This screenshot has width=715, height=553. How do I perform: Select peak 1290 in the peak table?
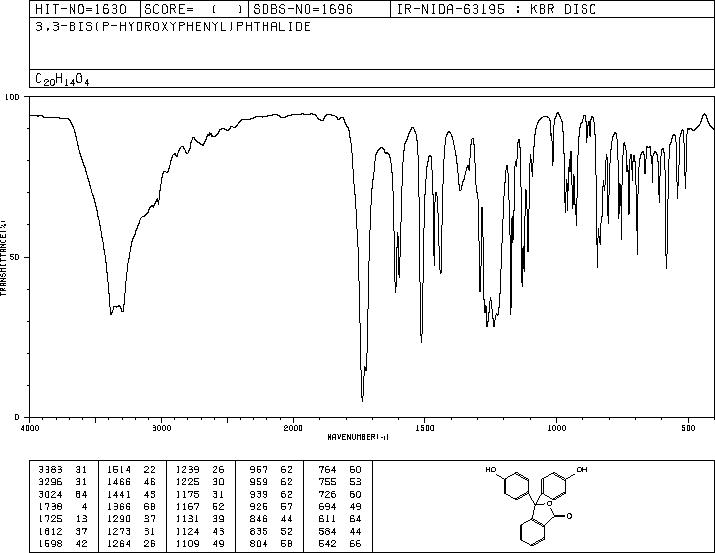tap(119, 519)
